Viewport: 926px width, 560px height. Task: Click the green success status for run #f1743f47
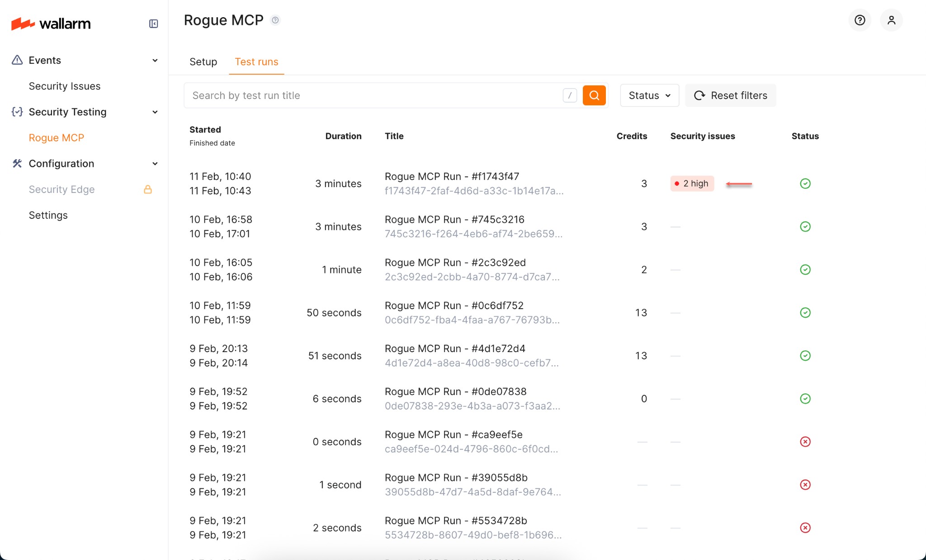[806, 184]
